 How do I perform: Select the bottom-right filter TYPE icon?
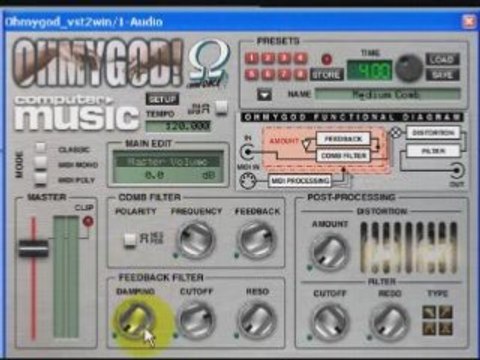click(x=446, y=329)
